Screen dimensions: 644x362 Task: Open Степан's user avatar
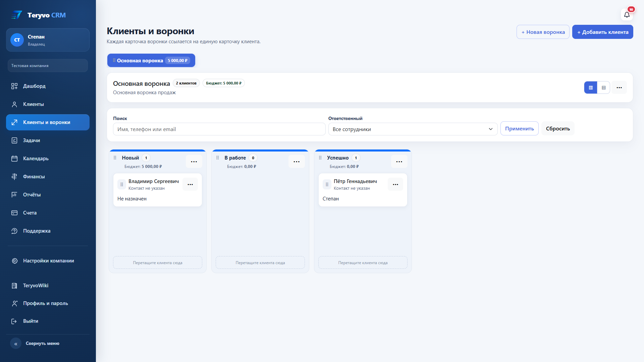tap(17, 40)
